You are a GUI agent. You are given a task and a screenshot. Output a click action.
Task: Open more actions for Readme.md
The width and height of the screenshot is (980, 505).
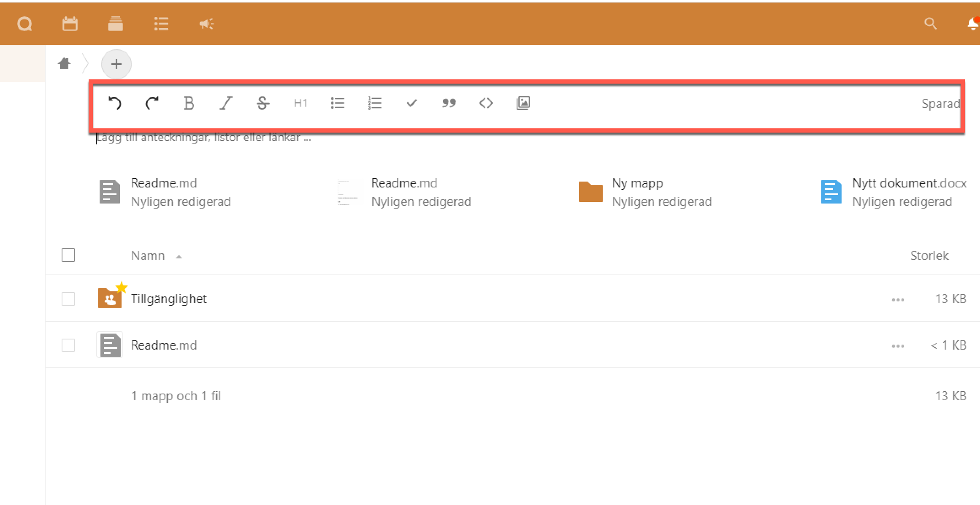(898, 346)
